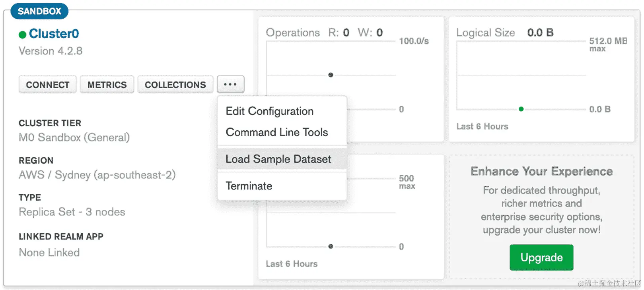Image resolution: width=644 pixels, height=290 pixels.
Task: Click the None Linked realm app text
Action: pos(49,253)
